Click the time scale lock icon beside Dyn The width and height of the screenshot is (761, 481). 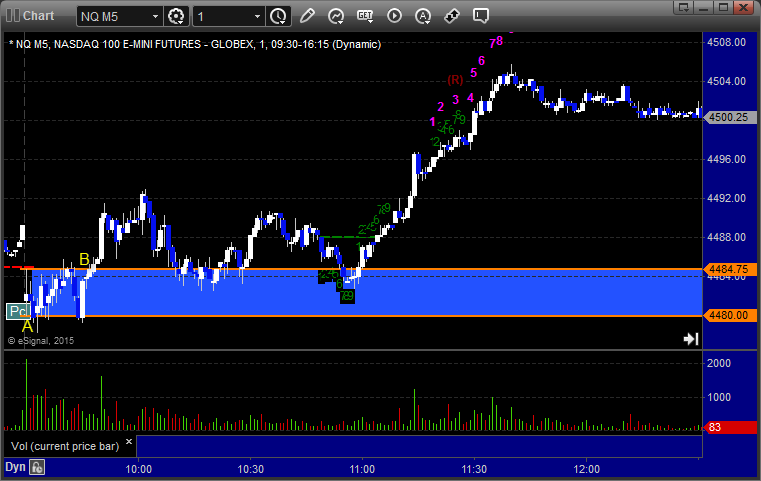click(37, 467)
